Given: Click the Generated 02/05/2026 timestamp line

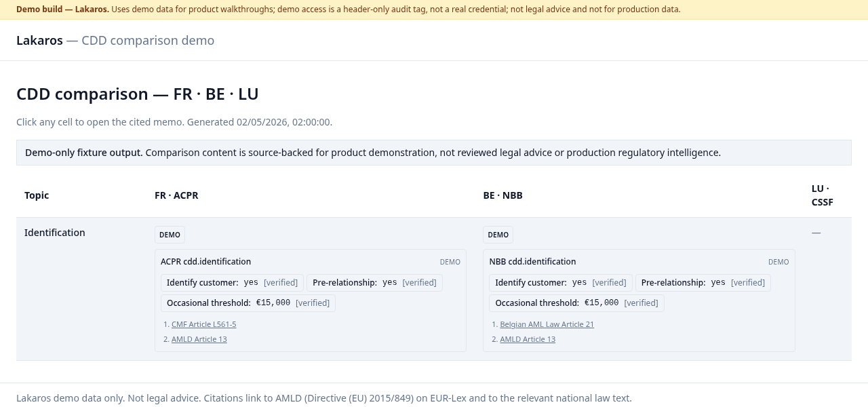Looking at the screenshot, I should (174, 122).
